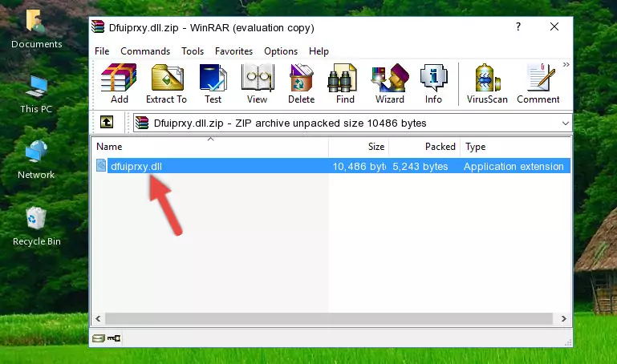This screenshot has height=364, width=617.
Task: Click the status bar drive icon
Action: [98, 338]
